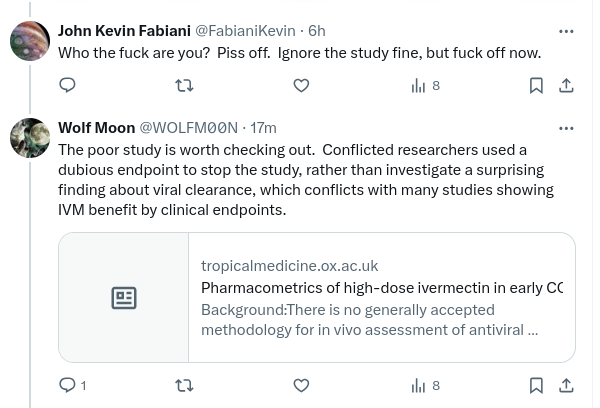The image size is (600, 408).
Task: Open more options for Wolf Moon's tweet
Action: coord(566,128)
